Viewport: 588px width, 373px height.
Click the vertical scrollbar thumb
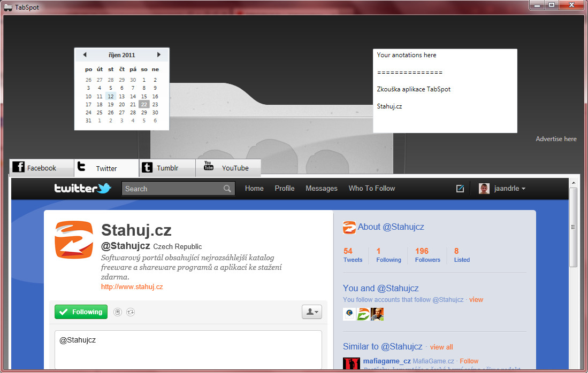point(573,227)
